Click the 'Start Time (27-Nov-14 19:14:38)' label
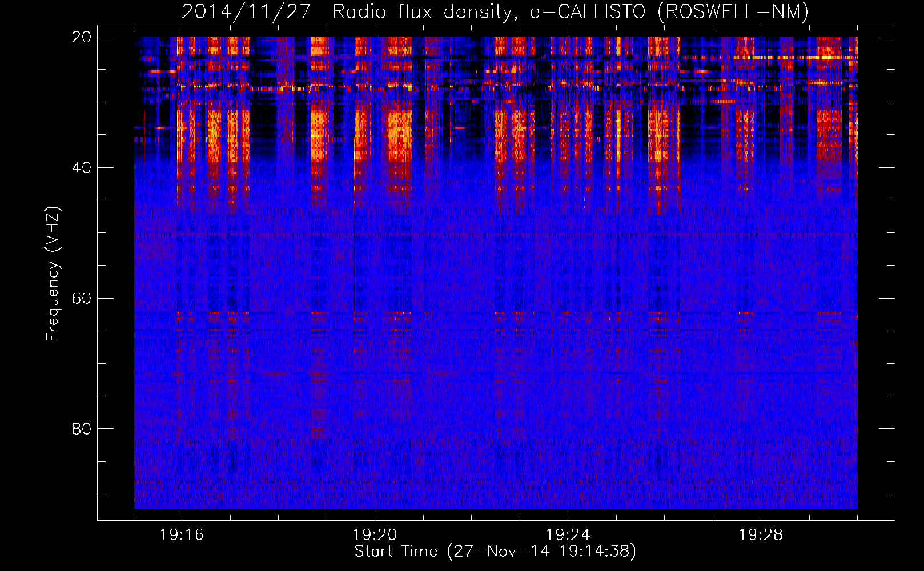The image size is (924, 571). point(495,552)
